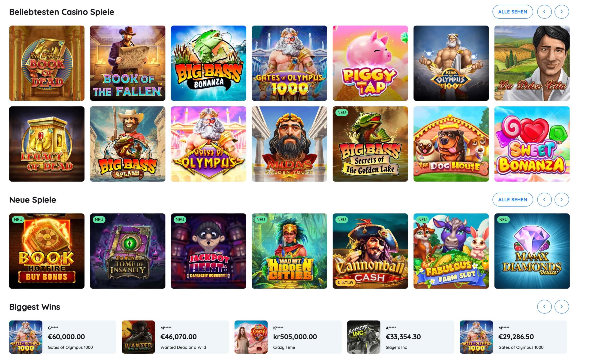Image resolution: width=591 pixels, height=364 pixels.
Task: Launch Jackpot Heist Daylight Robbery game
Action: [208, 251]
